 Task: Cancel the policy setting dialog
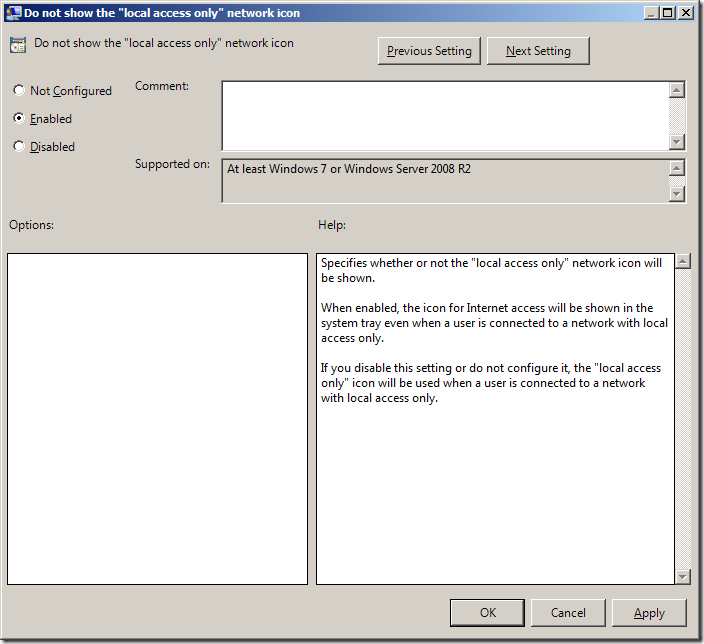point(568,613)
